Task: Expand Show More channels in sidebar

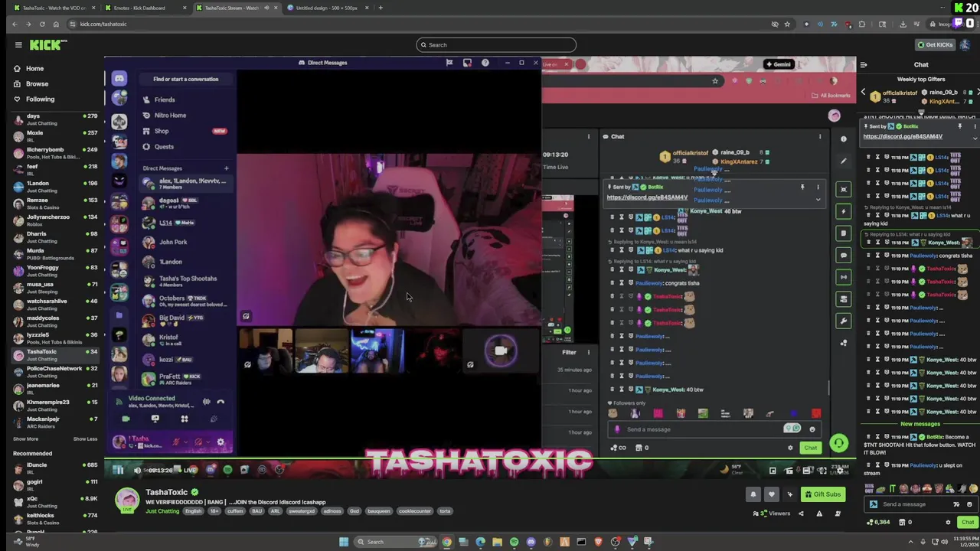Action: (x=25, y=439)
